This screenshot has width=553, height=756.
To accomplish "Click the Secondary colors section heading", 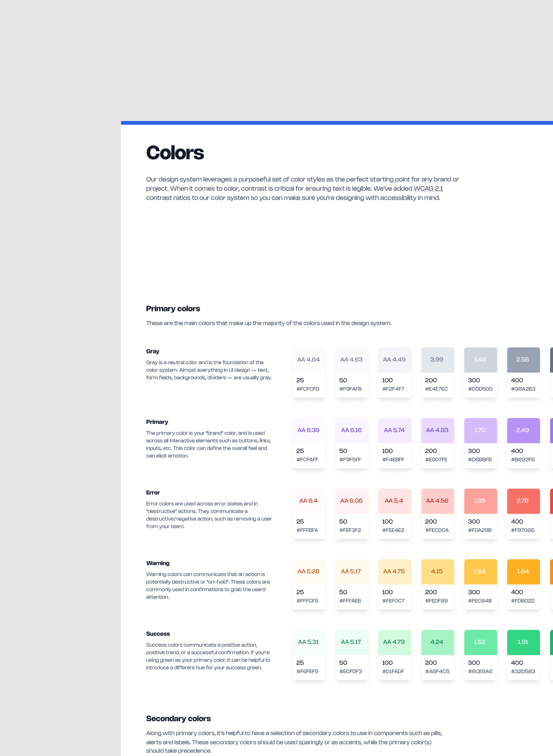I will coord(178,719).
